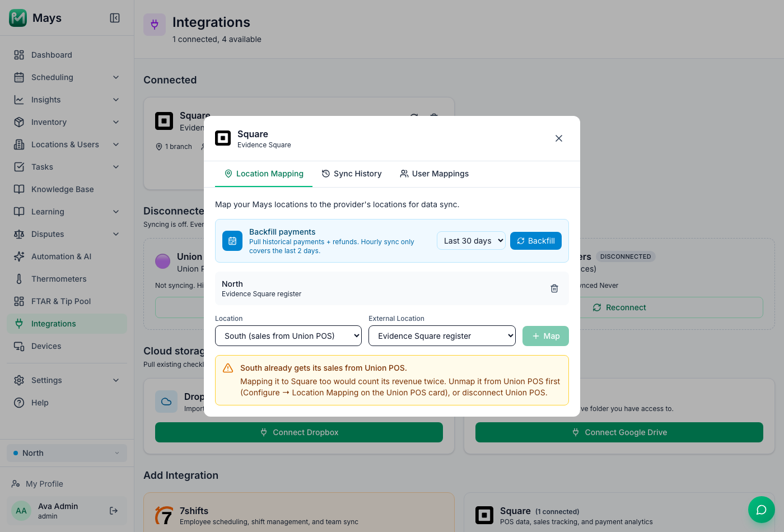784x532 pixels.
Task: Click the Square logo under Add Integration
Action: pyautogui.click(x=484, y=515)
